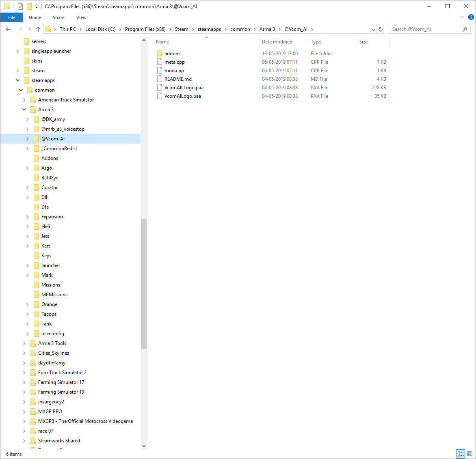Click the 35 KB VcomAILogo.paa file icon
The height and width of the screenshot is (459, 476).
pos(160,96)
